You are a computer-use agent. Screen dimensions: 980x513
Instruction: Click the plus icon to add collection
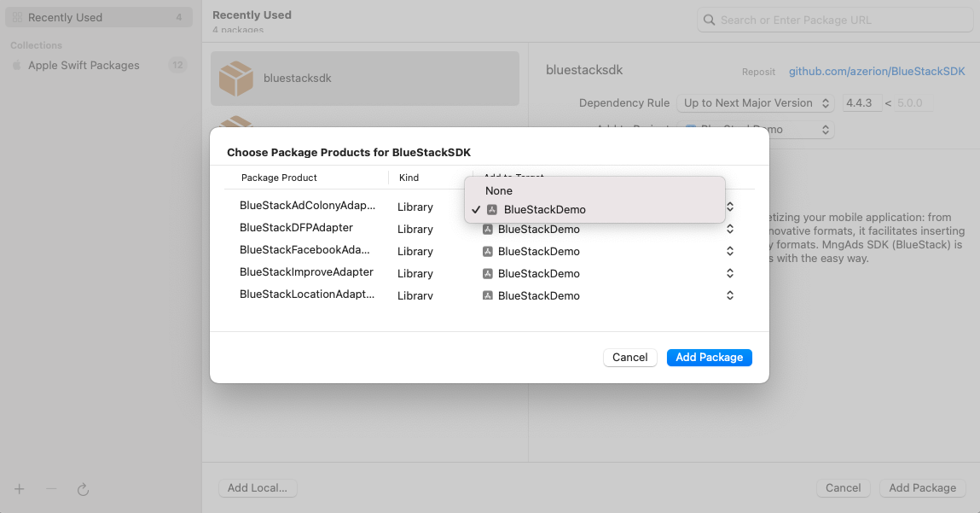(20, 489)
